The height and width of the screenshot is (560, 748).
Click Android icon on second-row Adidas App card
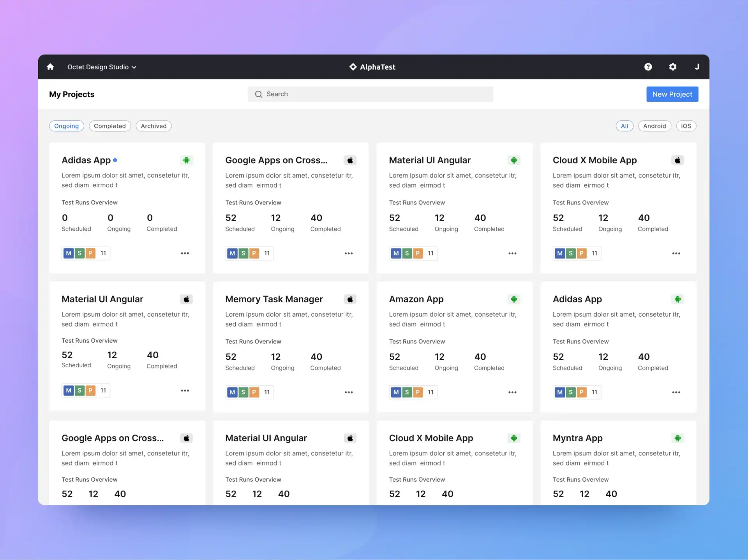(677, 299)
